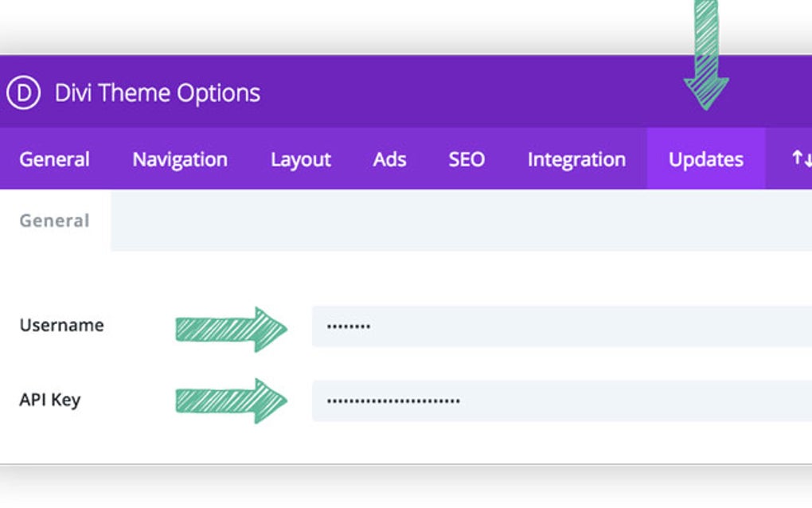This screenshot has width=812, height=508.
Task: Switch to the Updates tab
Action: pos(705,158)
